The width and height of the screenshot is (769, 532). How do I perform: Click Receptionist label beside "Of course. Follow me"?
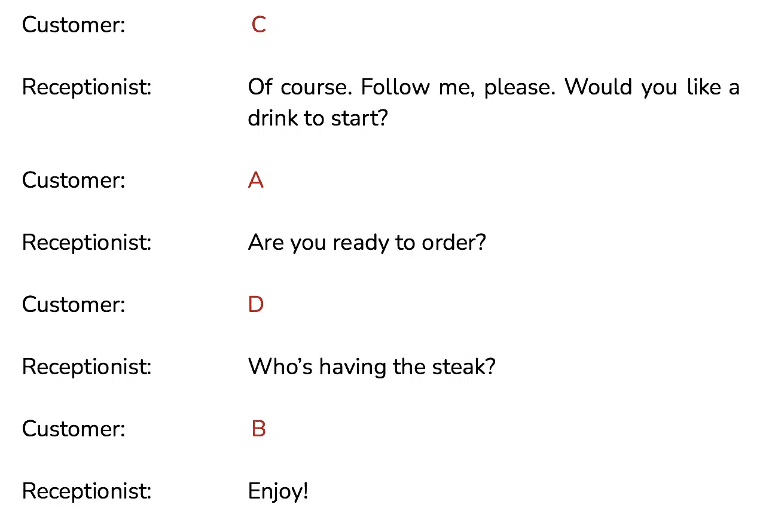pos(87,88)
